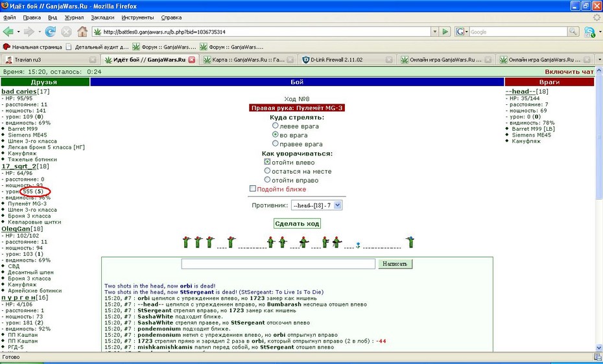Open the URL history dropdown arrow
This screenshot has width=603, height=364.
[x=434, y=32]
